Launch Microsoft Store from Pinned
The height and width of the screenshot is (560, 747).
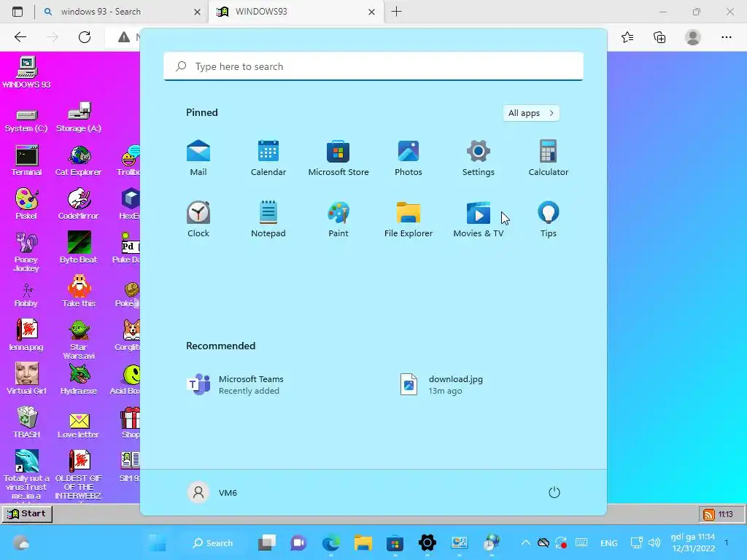point(338,158)
